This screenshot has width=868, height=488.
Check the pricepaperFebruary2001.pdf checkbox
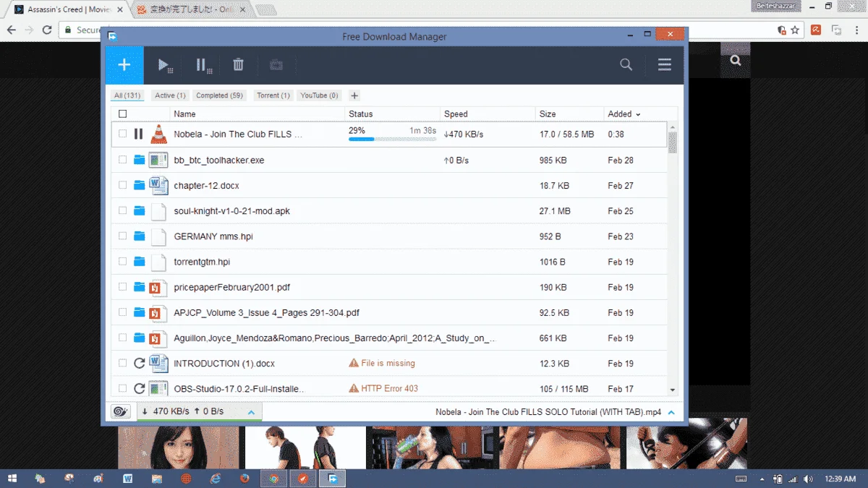tap(122, 287)
